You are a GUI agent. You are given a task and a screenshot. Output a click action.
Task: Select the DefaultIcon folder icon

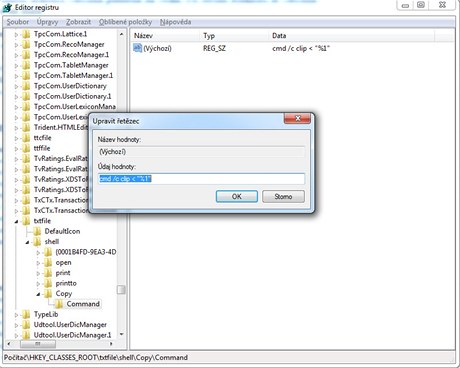tap(37, 231)
